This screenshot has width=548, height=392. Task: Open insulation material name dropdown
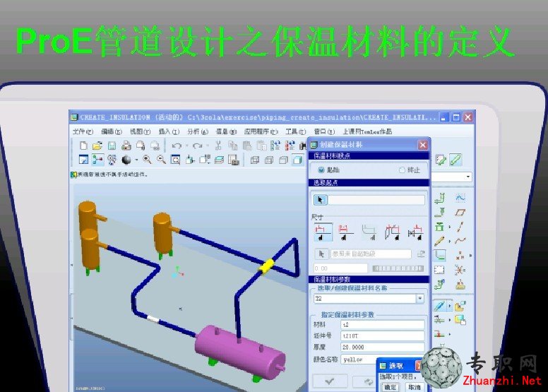click(420, 298)
